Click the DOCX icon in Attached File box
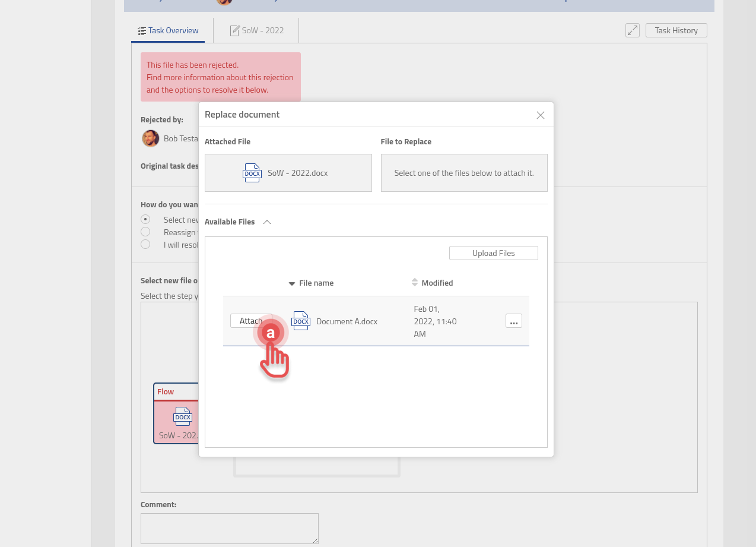The height and width of the screenshot is (547, 756). coord(252,173)
